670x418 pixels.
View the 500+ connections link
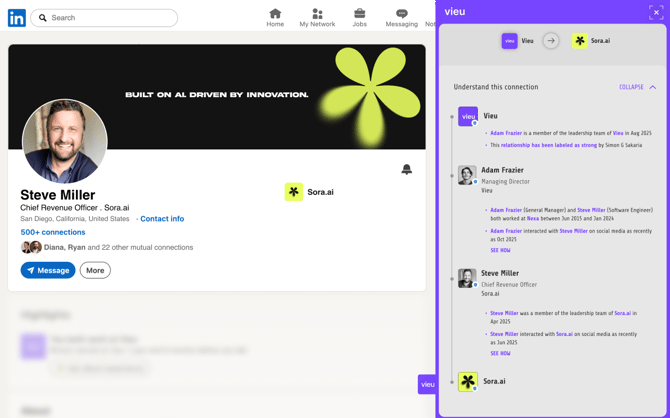53,232
